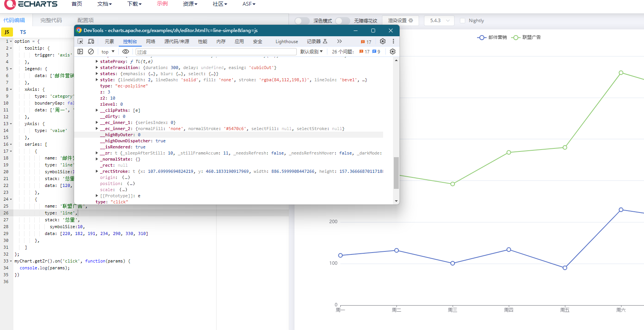This screenshot has width=644, height=330.
Task: Toggle the 邮件营销 legend item
Action: click(492, 37)
